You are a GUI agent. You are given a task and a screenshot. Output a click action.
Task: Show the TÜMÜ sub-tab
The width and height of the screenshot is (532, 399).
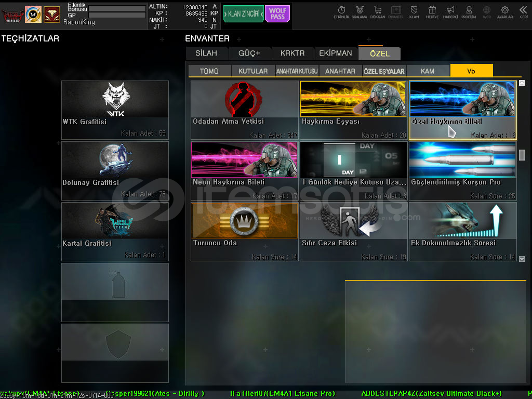[209, 71]
